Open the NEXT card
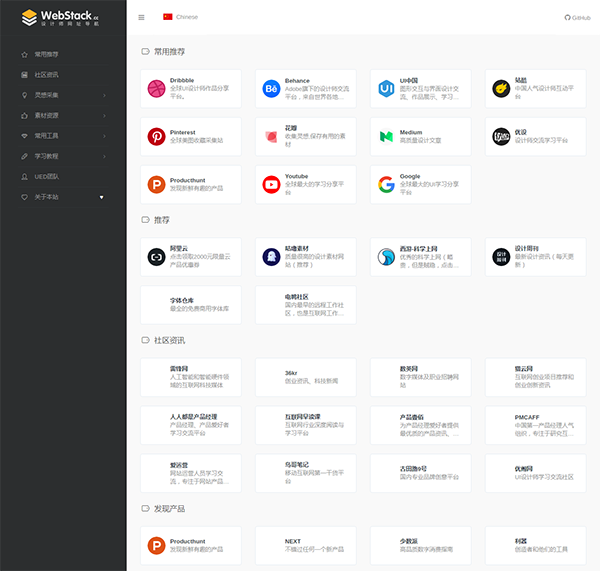This screenshot has width=600, height=571. pos(306,545)
